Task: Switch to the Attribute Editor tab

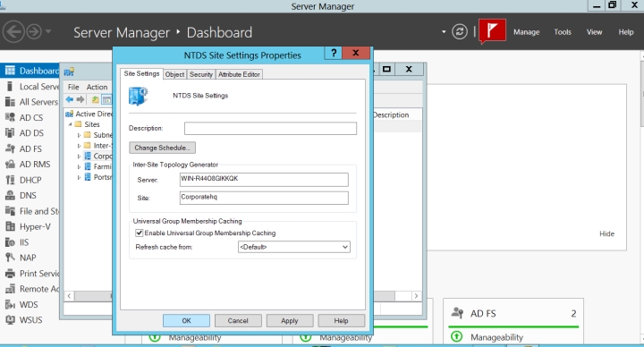Action: click(x=239, y=74)
